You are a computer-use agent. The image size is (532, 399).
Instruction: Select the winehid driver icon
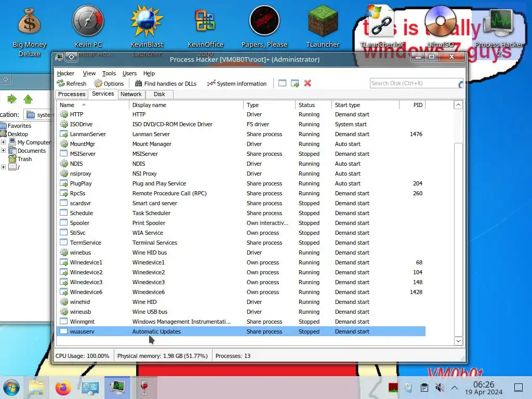pyautogui.click(x=64, y=302)
